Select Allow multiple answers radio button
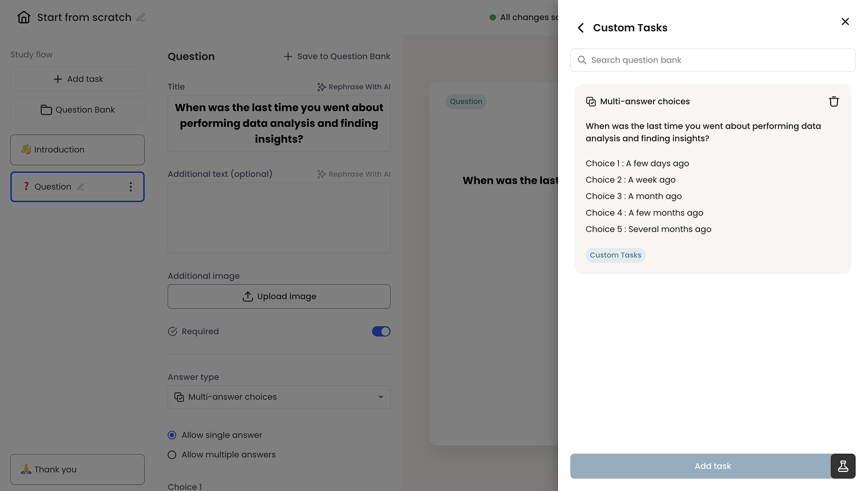868x491 pixels. pos(172,455)
